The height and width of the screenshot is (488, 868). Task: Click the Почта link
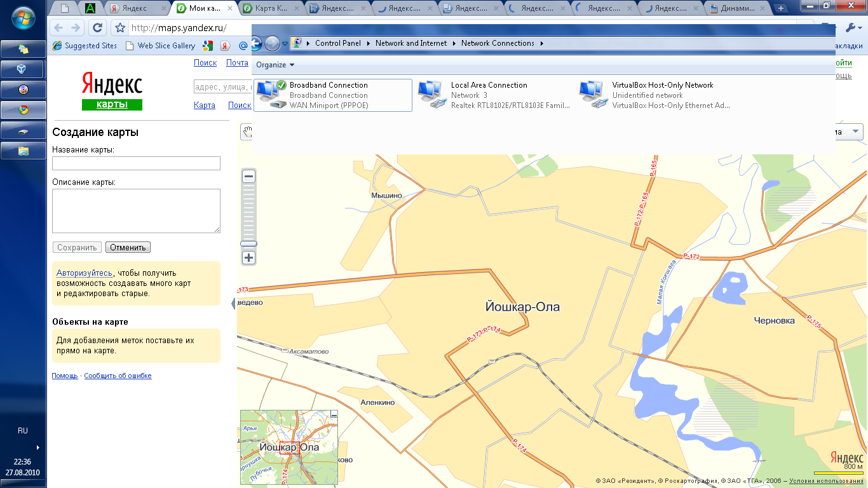[237, 63]
